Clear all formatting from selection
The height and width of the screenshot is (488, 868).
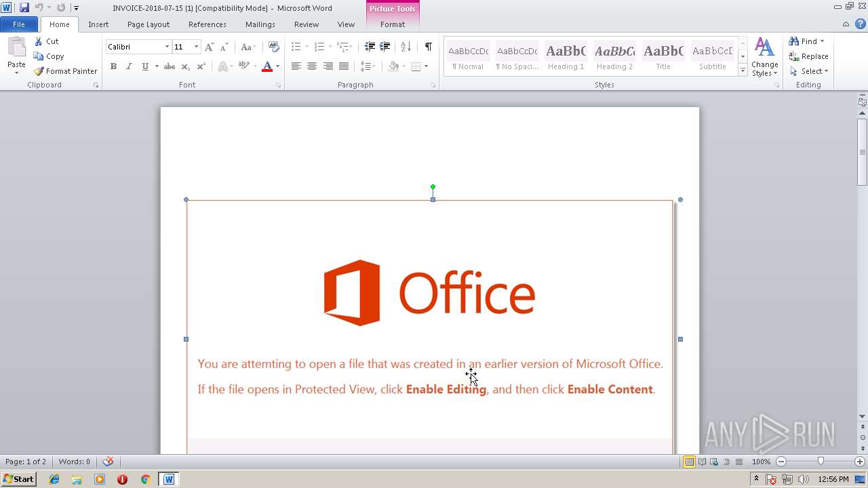[x=273, y=47]
